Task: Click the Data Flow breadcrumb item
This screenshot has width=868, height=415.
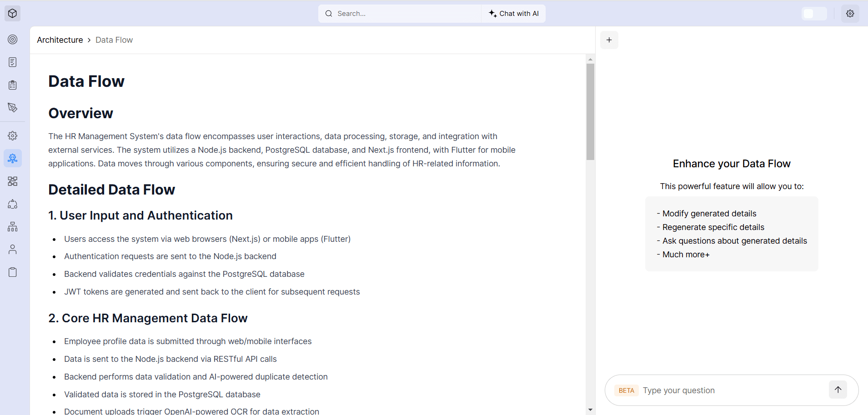Action: [x=114, y=40]
